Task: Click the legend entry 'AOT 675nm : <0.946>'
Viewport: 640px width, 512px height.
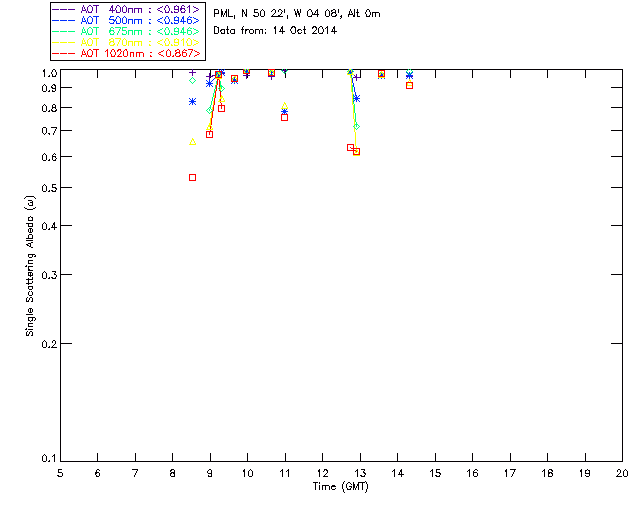Action: pos(127,31)
